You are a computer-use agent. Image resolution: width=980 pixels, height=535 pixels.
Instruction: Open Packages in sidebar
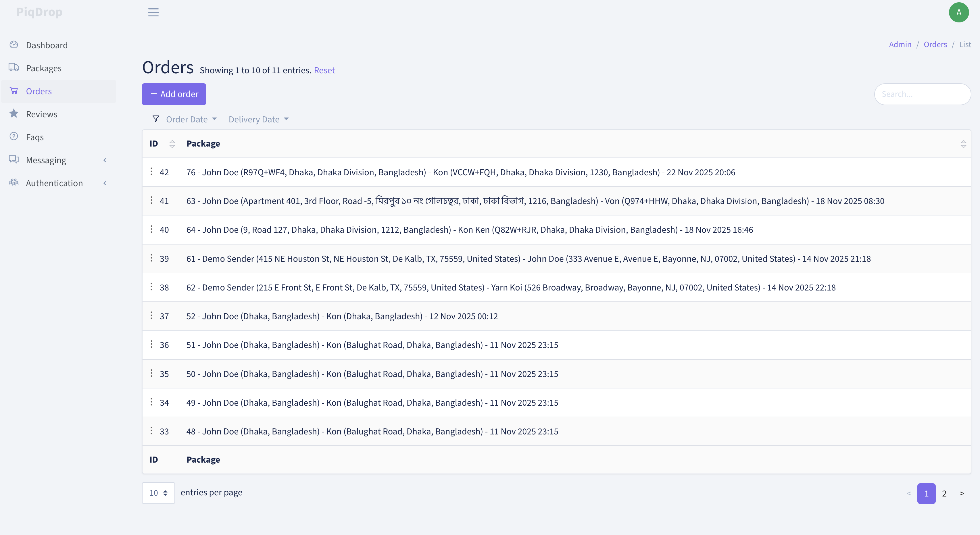click(x=59, y=68)
